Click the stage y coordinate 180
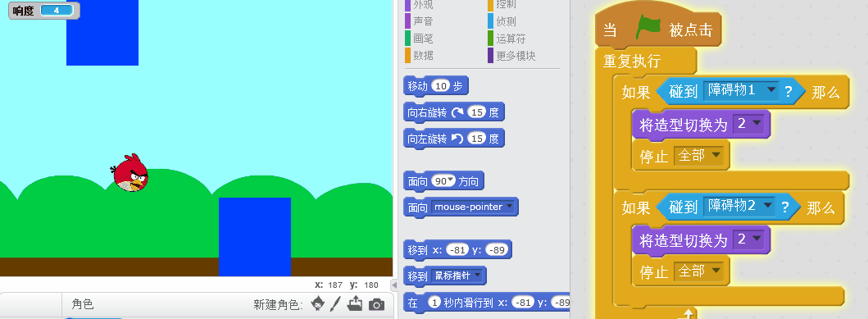The image size is (868, 319). (371, 285)
